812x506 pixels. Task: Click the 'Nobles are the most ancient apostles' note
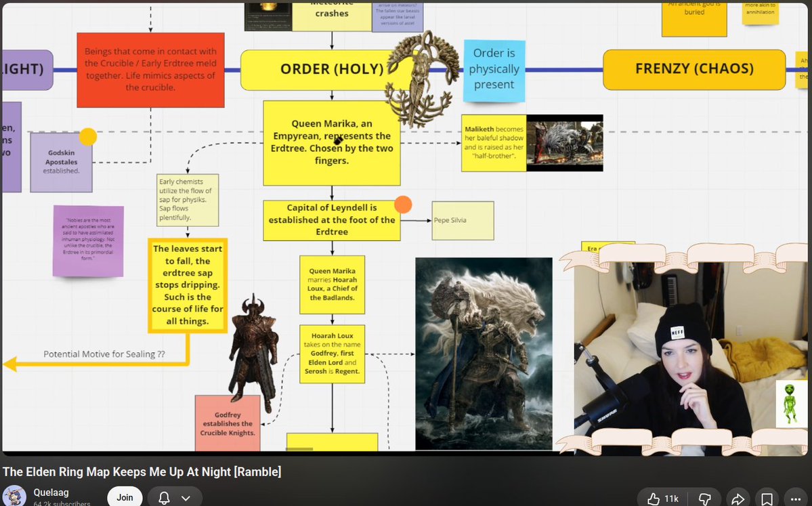(89, 241)
